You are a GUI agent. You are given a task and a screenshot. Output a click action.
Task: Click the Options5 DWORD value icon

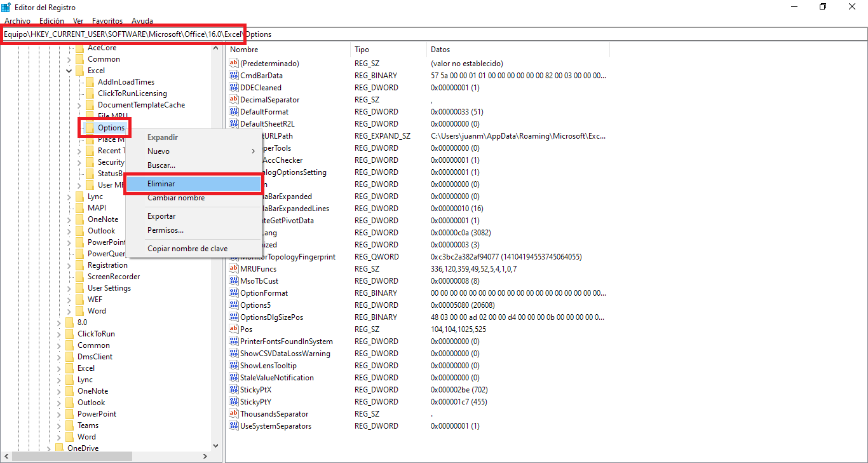pyautogui.click(x=233, y=305)
